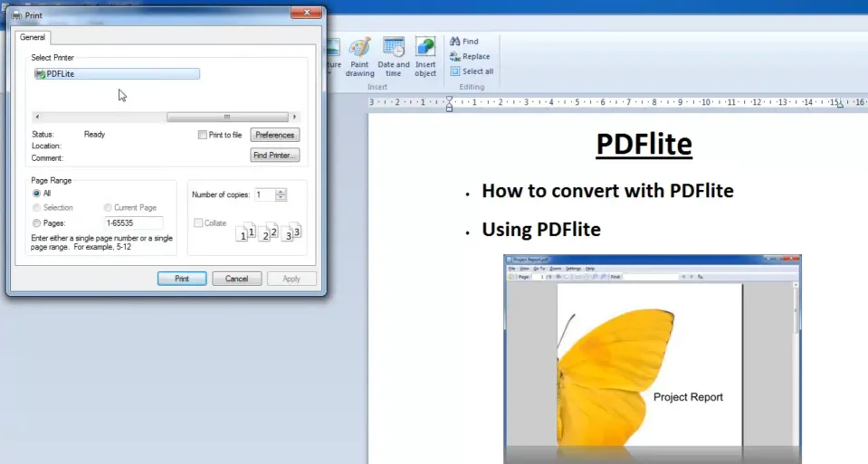Viewport: 868px width, 464px height.
Task: Click the printer list horizontal scrollbar thumb
Action: click(x=227, y=117)
